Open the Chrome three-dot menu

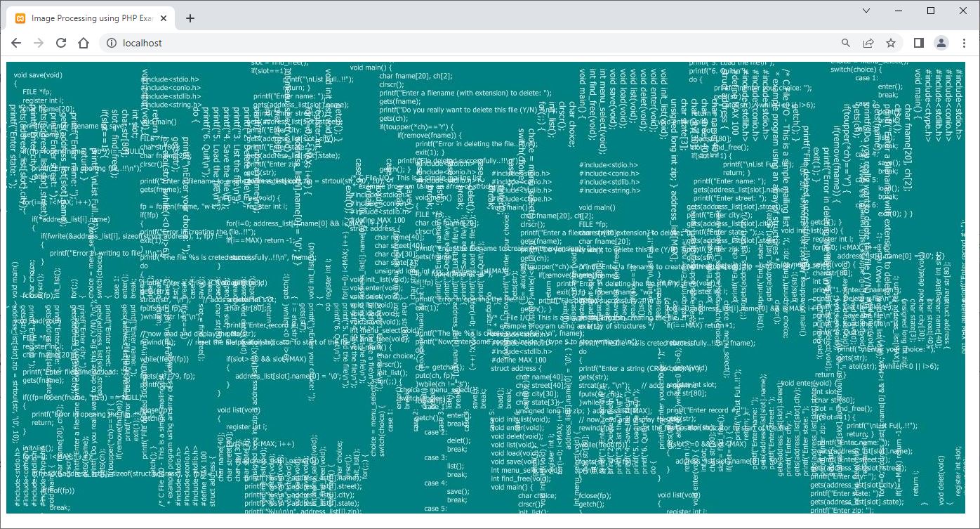tap(964, 43)
